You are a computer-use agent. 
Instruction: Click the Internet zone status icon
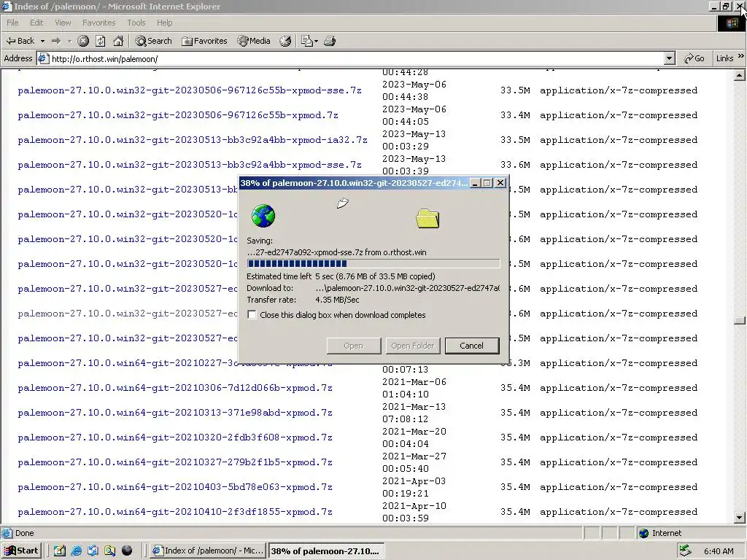pos(643,533)
